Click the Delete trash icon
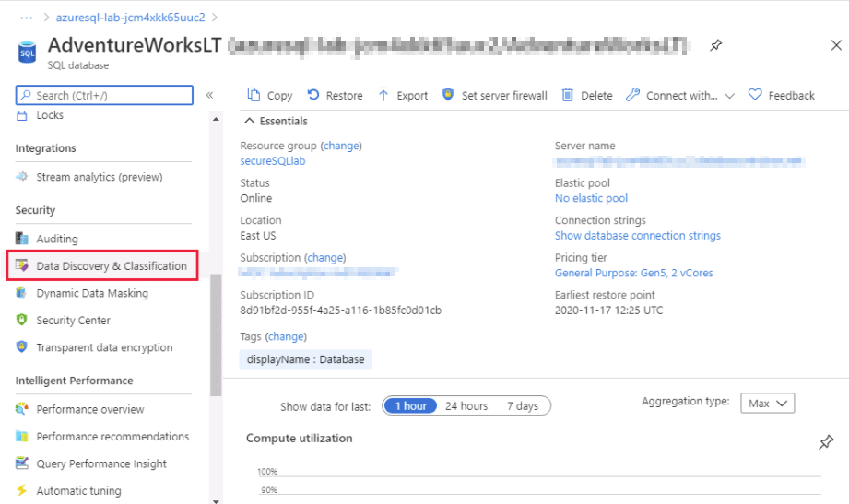 568,95
